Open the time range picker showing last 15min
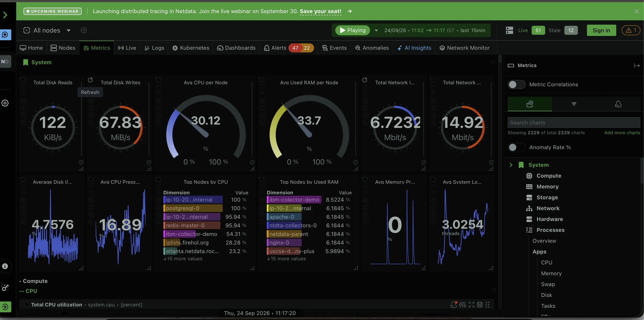The width and height of the screenshot is (644, 320). coord(435,30)
